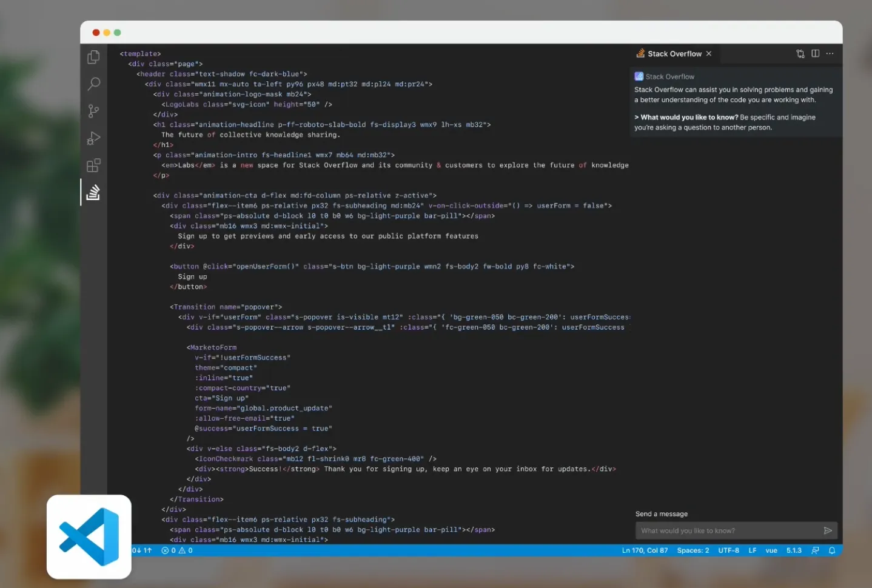872x588 pixels.
Task: Click 'Ln 170, Col 87' in the status bar
Action: coord(645,550)
